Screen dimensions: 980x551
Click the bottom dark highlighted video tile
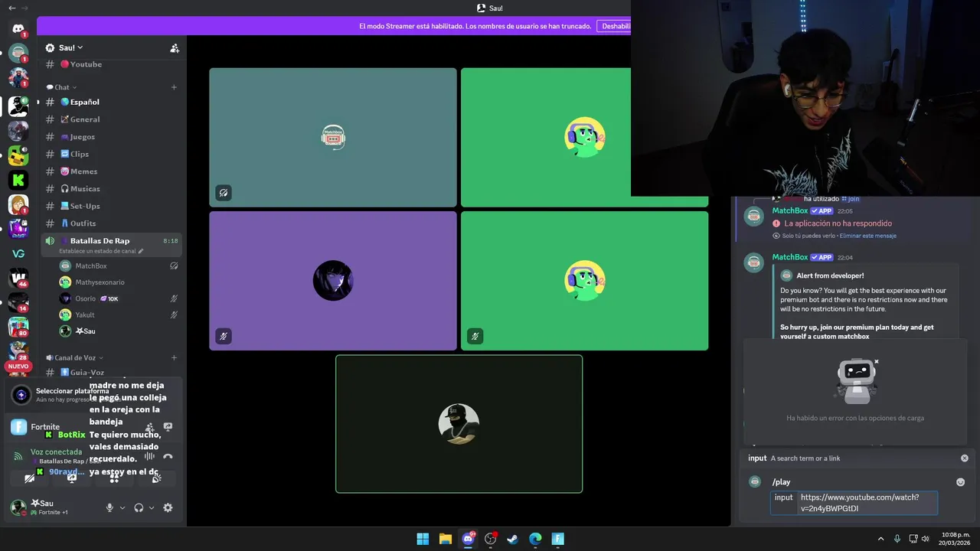point(459,424)
